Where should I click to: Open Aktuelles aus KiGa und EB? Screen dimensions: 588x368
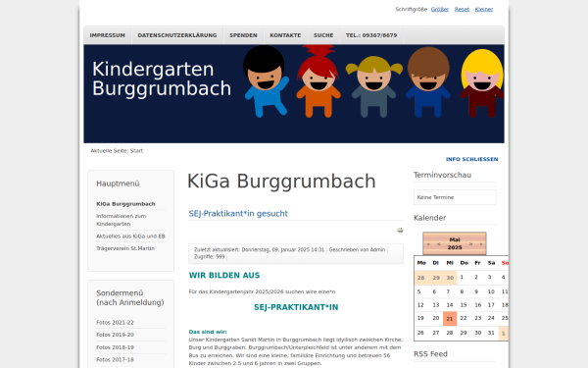click(x=130, y=237)
